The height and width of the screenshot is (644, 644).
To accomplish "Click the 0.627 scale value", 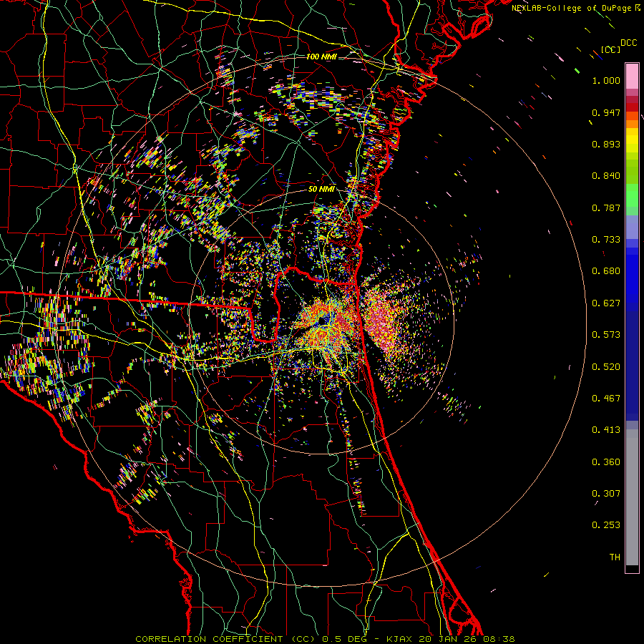I will [606, 303].
